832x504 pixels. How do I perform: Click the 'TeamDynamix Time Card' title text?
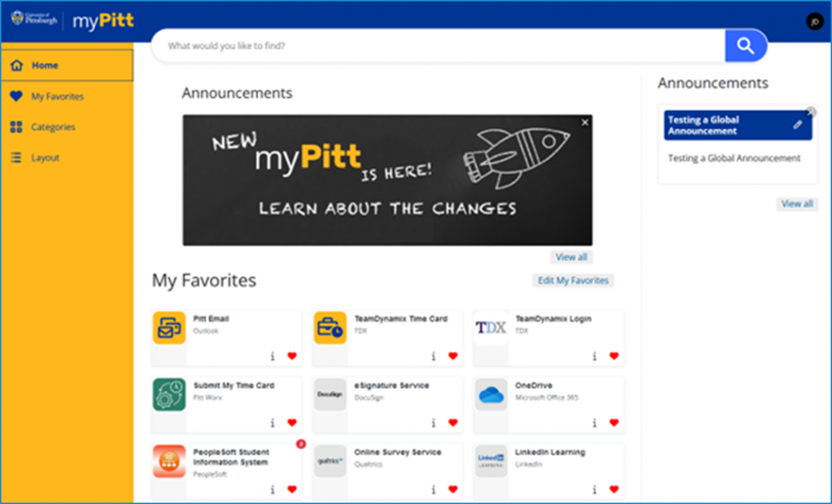[x=401, y=320]
